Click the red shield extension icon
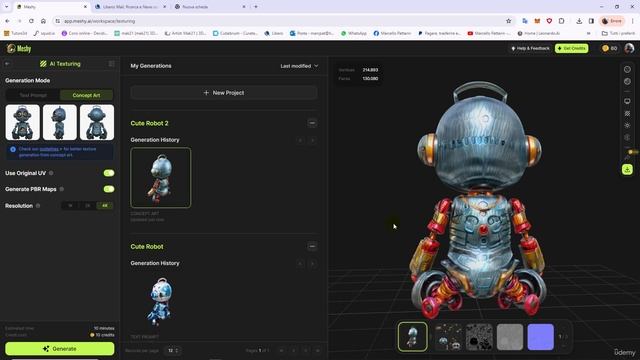 (549, 21)
